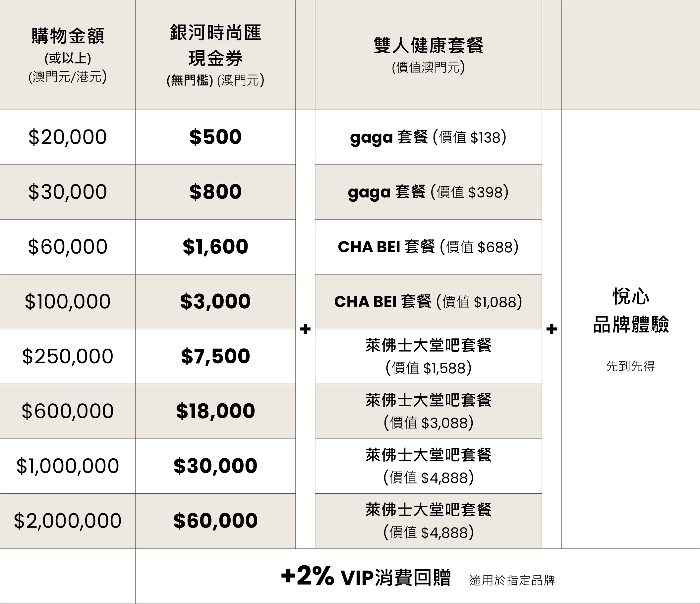This screenshot has height=604, width=700.
Task: Click the 悦心品牌體驗 text
Action: (630, 311)
